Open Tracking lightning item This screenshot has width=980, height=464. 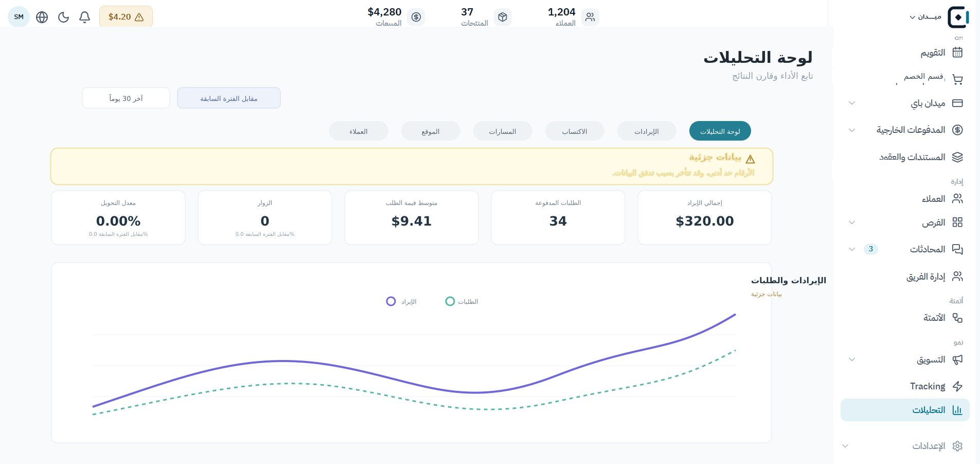[905, 386]
